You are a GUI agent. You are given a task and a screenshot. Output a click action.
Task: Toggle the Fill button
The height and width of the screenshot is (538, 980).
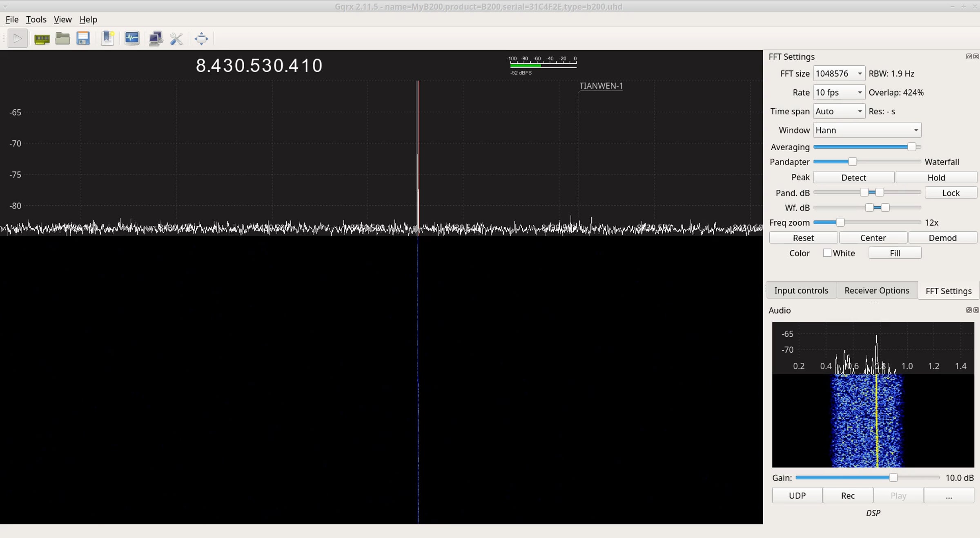(x=895, y=253)
